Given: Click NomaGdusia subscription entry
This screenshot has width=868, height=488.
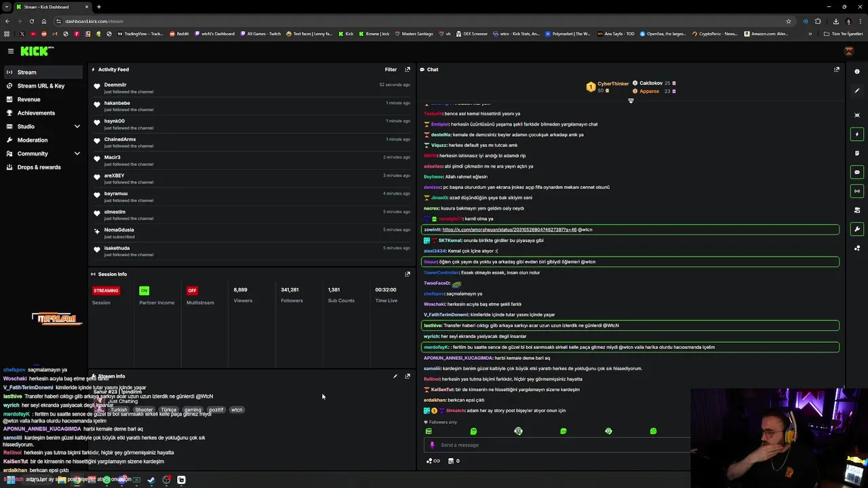Looking at the screenshot, I should [x=251, y=233].
